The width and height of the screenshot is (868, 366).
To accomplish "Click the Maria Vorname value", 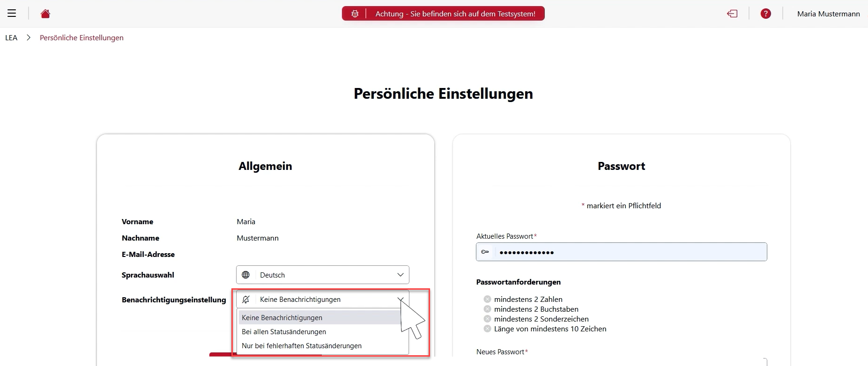I will [x=246, y=222].
